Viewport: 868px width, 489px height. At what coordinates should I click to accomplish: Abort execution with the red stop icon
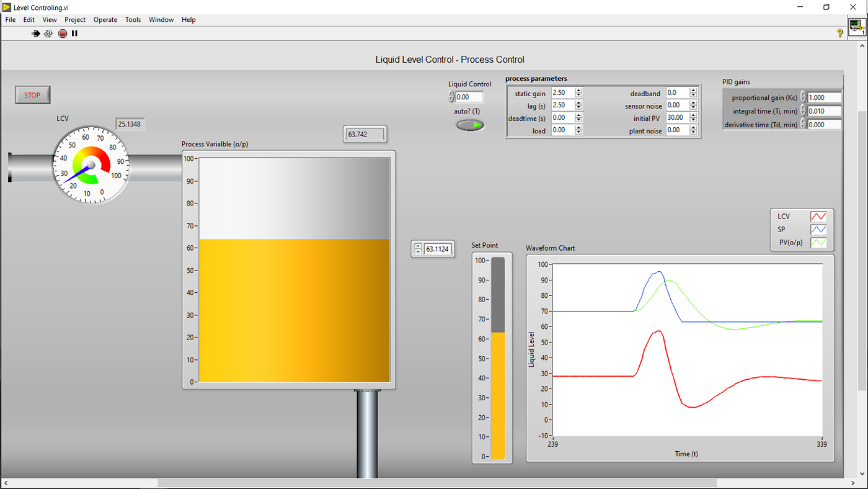pos(62,33)
